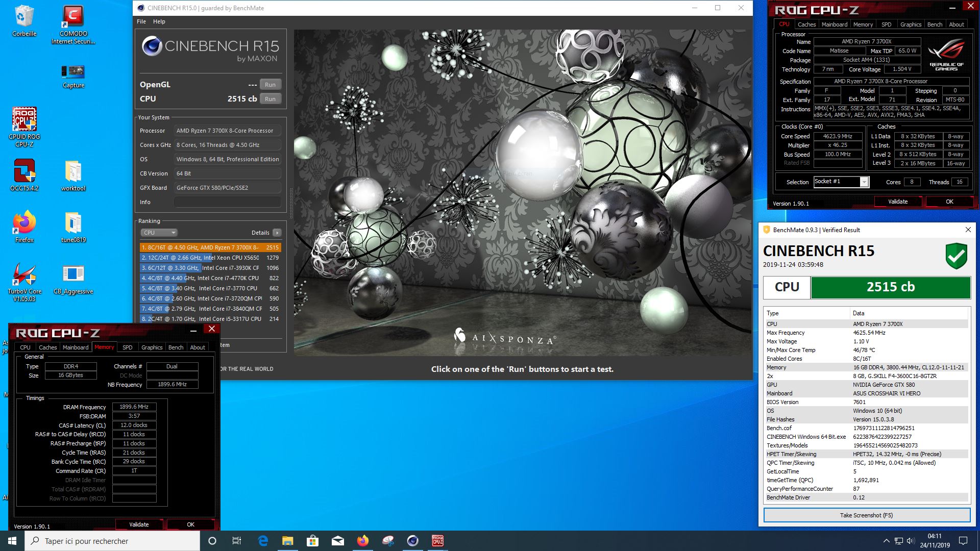Open the tune0819 folder icon

tap(73, 227)
